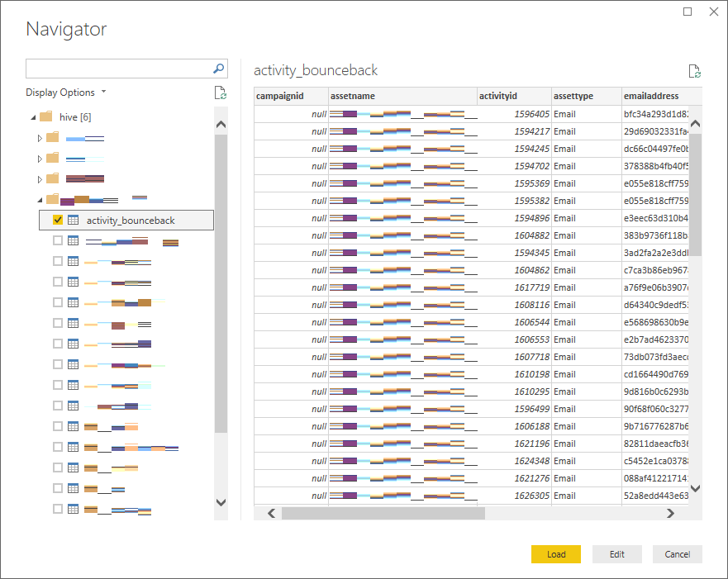The height and width of the screenshot is (579, 728).
Task: Collapse the hive [6] tree node
Action: pos(33,117)
